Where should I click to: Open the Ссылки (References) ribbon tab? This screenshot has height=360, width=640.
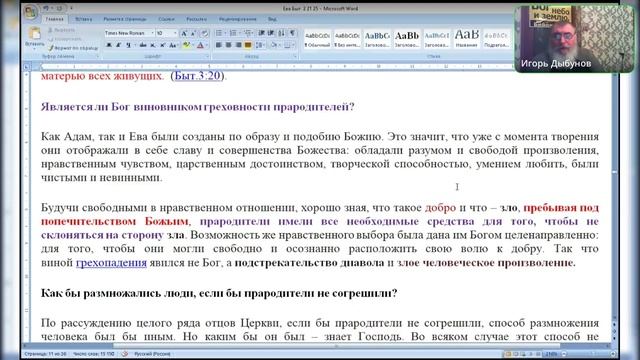(x=166, y=19)
